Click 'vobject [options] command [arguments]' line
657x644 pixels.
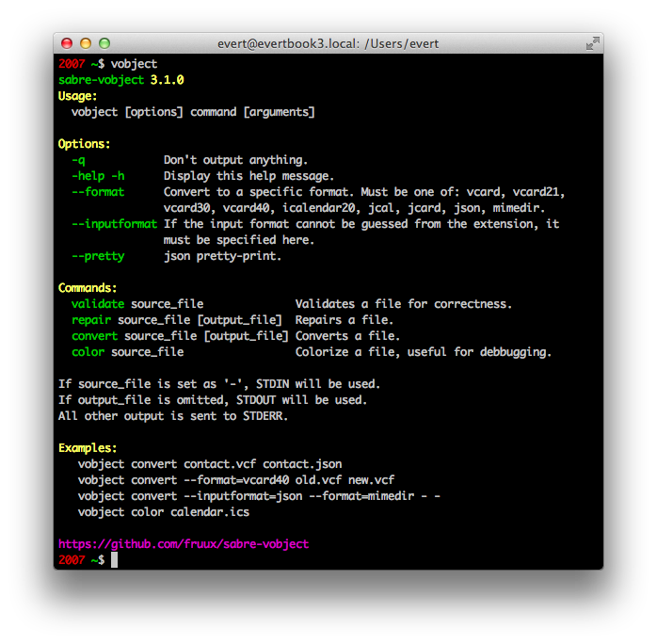coord(193,112)
